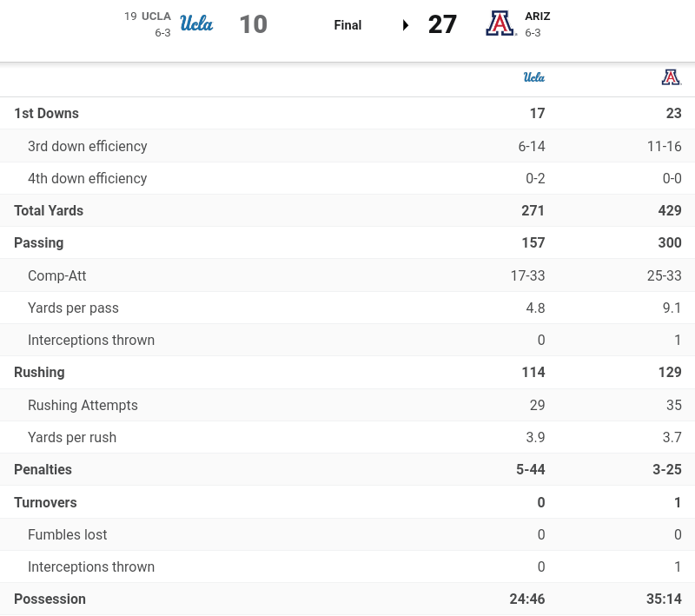Click UCLA's score of 10
The image size is (695, 616).
click(253, 24)
